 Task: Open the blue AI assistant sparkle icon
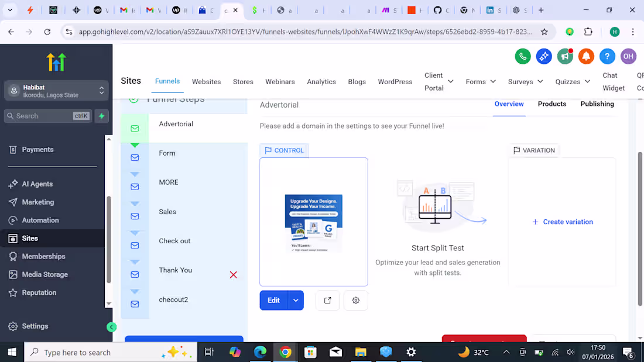click(x=544, y=56)
